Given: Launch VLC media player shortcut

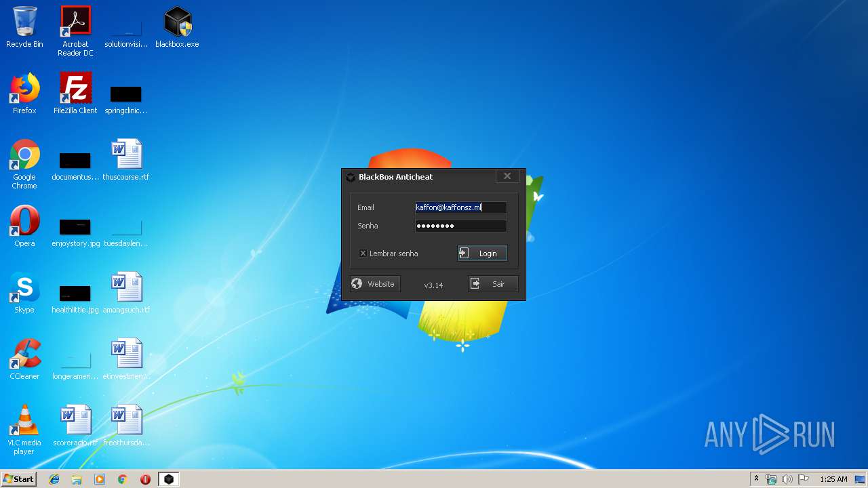Looking at the screenshot, I should [x=24, y=430].
